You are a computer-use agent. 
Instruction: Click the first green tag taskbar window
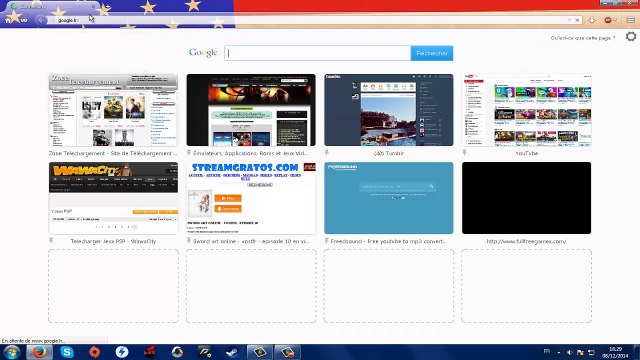click(x=260, y=352)
